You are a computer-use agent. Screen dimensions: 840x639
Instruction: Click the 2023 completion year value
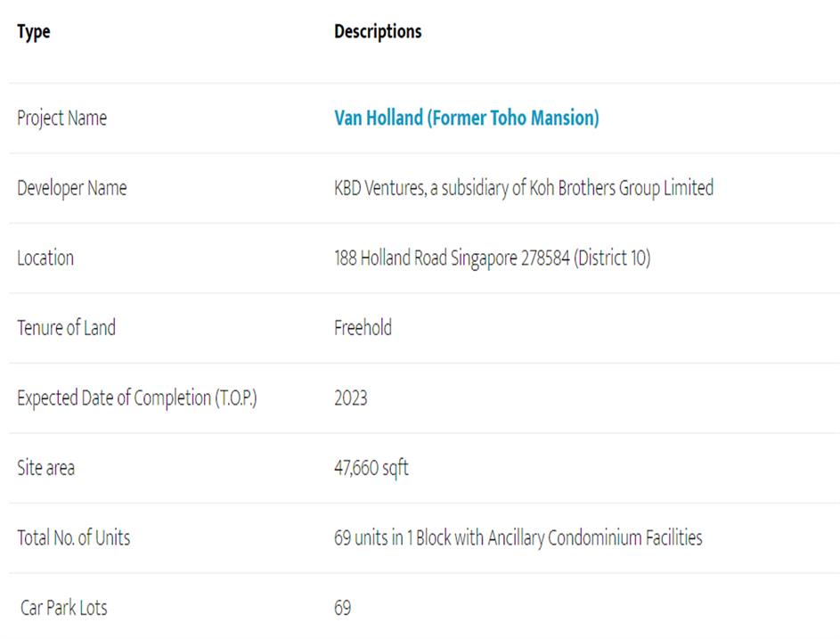point(350,397)
